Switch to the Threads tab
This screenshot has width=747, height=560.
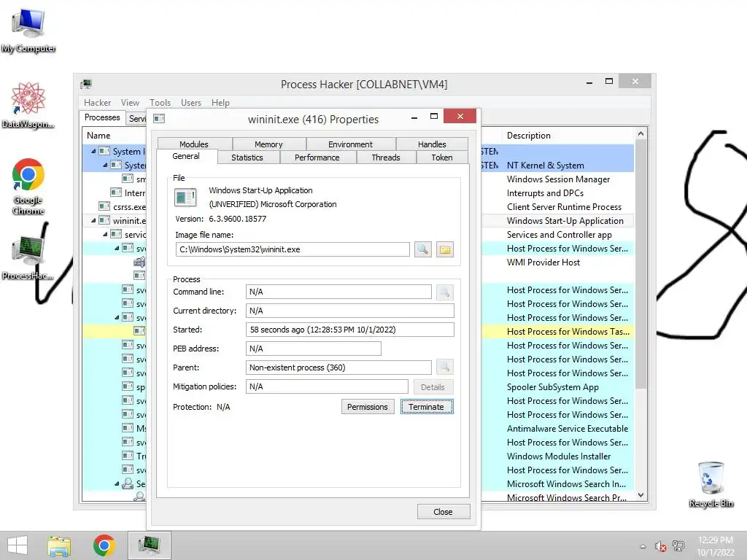click(x=386, y=157)
